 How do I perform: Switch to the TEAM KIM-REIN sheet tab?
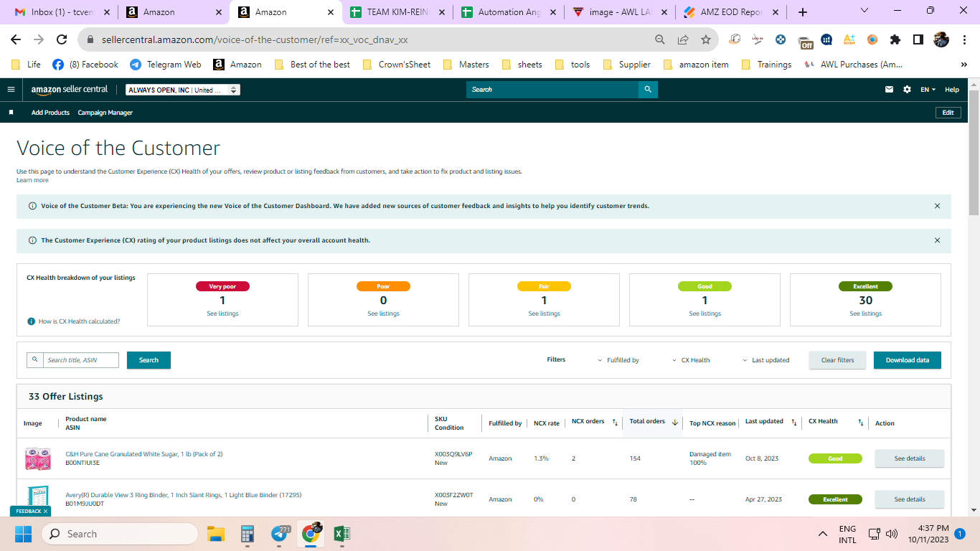pos(398,12)
